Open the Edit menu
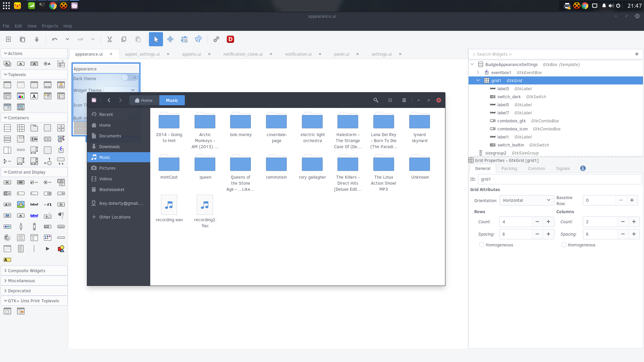 [18, 26]
